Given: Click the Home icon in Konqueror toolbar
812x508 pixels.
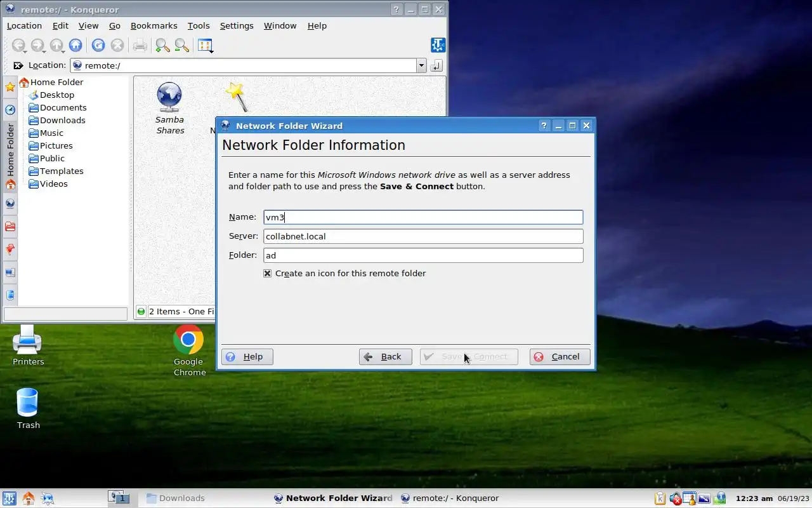Looking at the screenshot, I should click(75, 45).
